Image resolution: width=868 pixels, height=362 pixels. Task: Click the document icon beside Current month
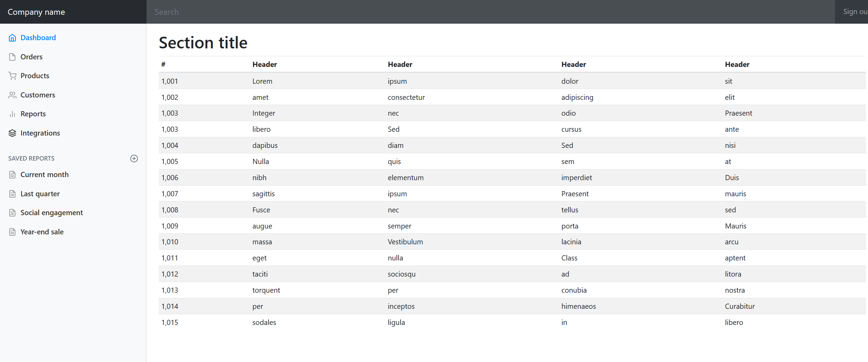(12, 175)
